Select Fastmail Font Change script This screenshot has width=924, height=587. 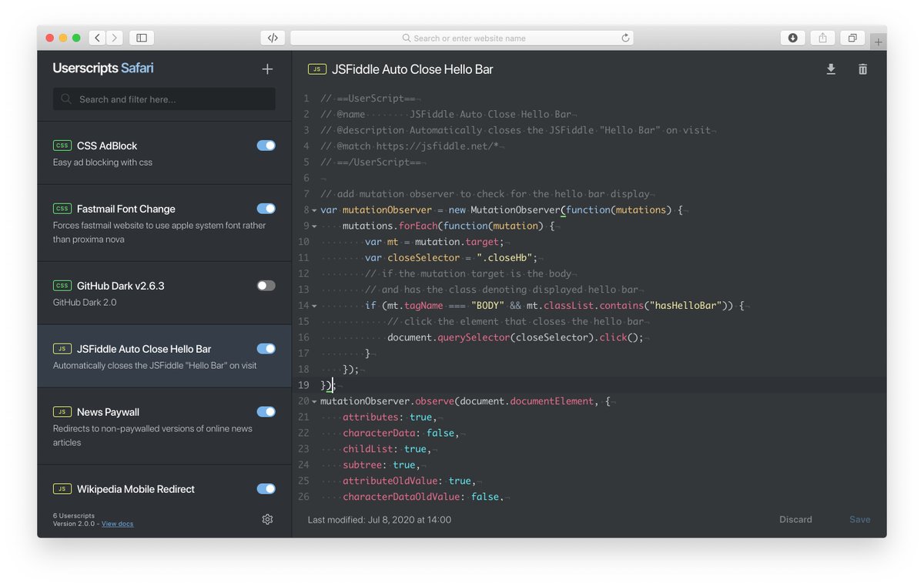[x=164, y=223]
